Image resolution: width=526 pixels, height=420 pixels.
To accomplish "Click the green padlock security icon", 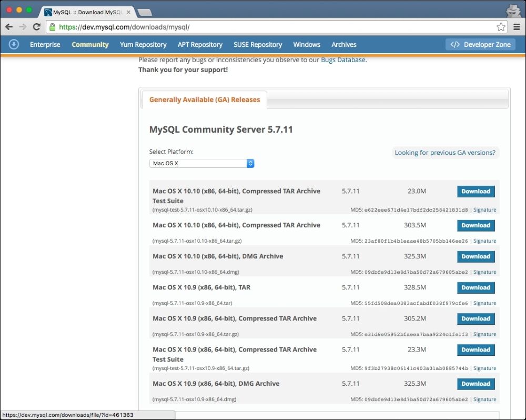I will click(x=52, y=27).
